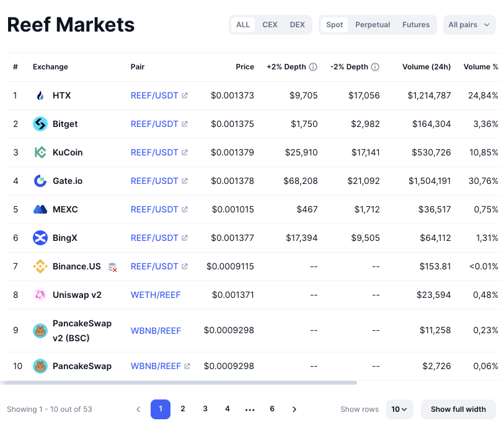Click the KuCoin exchange name
Image resolution: width=504 pixels, height=436 pixels.
(68, 152)
